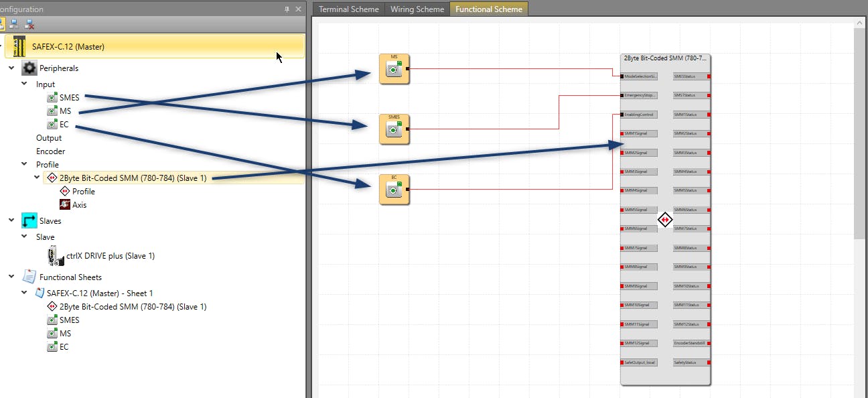868x398 pixels.
Task: Select the SMES input block on canvas
Action: pos(394,129)
